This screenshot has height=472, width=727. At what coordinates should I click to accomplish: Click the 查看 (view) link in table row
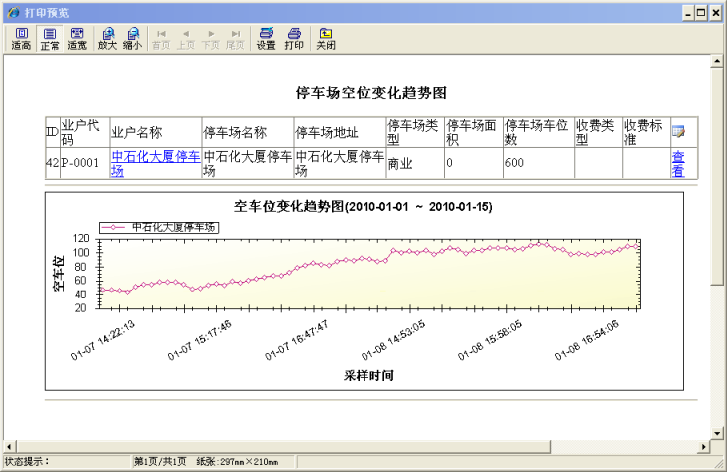tap(678, 163)
